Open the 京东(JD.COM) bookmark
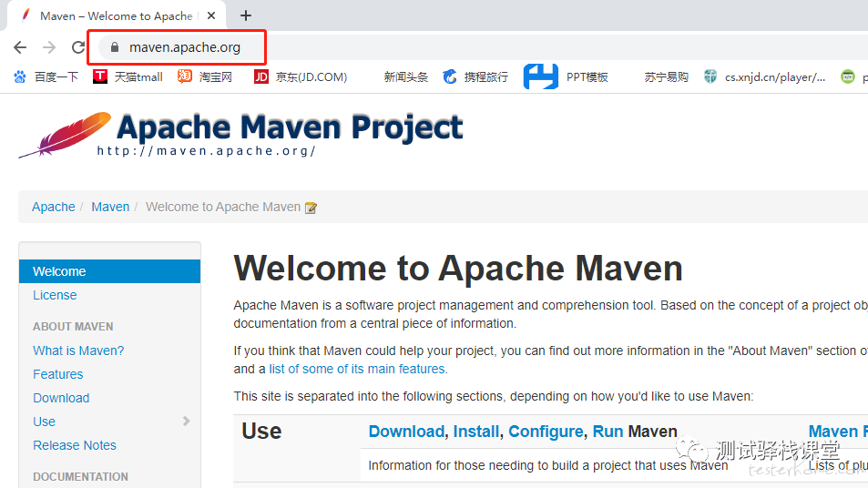This screenshot has height=488, width=868. point(301,76)
